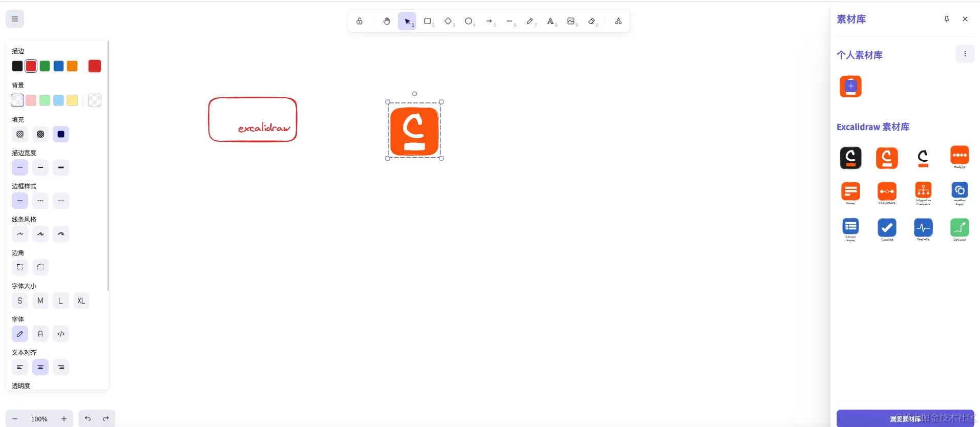Screen dimensions: 980x427
Task: Zoom in the canvas
Action: [64, 419]
